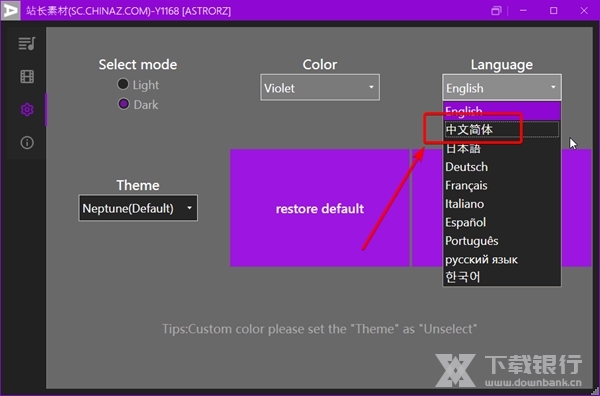Choose Español from the language list
600x396 pixels.
(502, 222)
